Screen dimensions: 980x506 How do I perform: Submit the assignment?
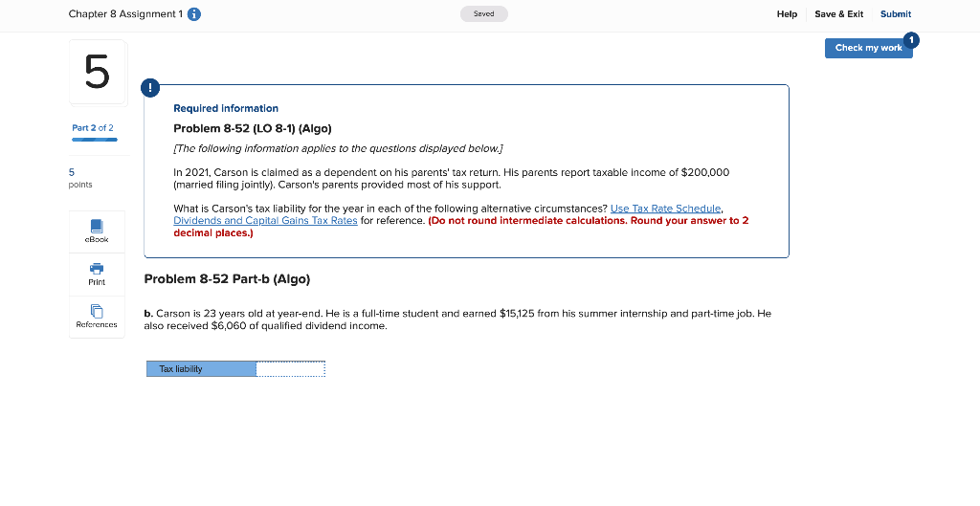tap(896, 14)
